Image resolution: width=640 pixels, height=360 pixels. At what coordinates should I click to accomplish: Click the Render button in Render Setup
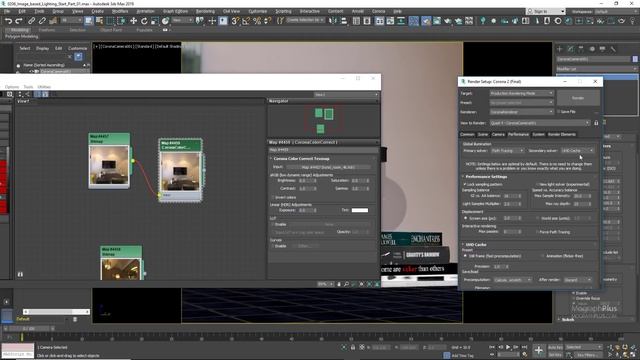578,98
